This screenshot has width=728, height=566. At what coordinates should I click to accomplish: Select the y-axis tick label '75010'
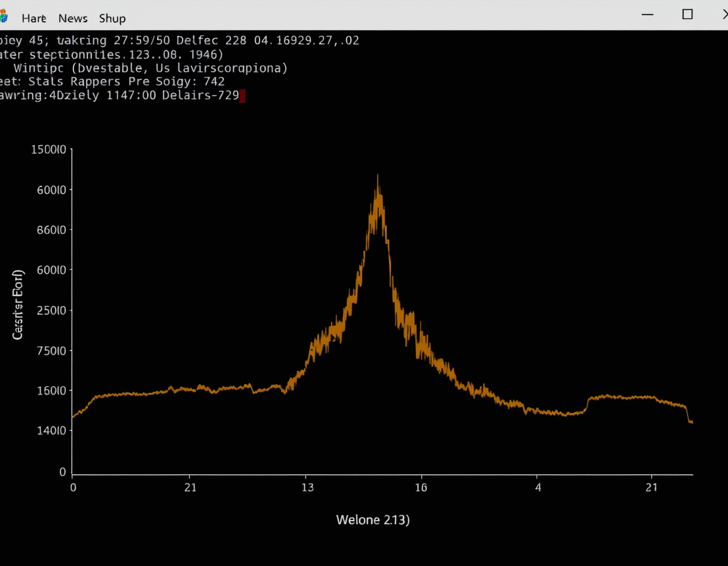[x=51, y=351]
